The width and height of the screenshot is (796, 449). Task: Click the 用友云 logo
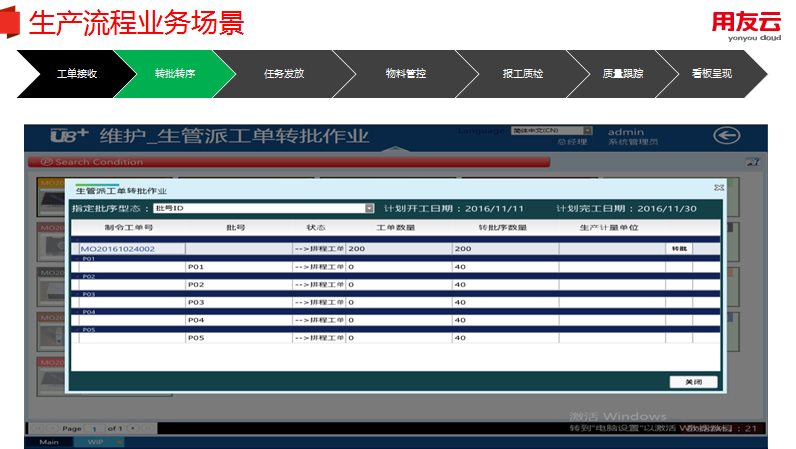point(746,25)
